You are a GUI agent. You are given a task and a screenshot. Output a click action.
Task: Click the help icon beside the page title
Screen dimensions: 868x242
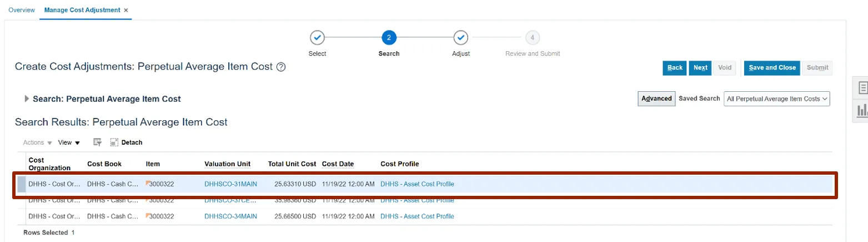pos(281,67)
